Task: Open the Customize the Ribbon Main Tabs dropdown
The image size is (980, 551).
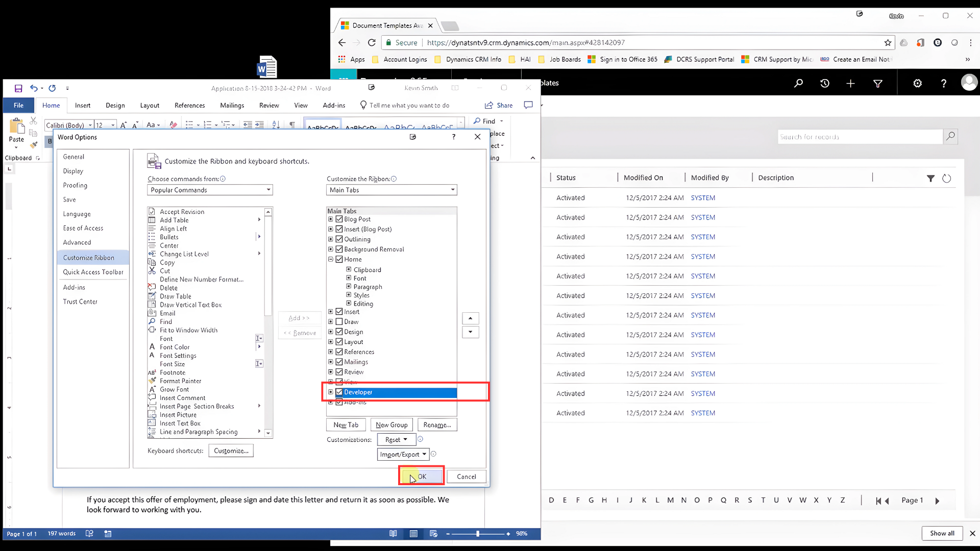Action: (x=391, y=190)
